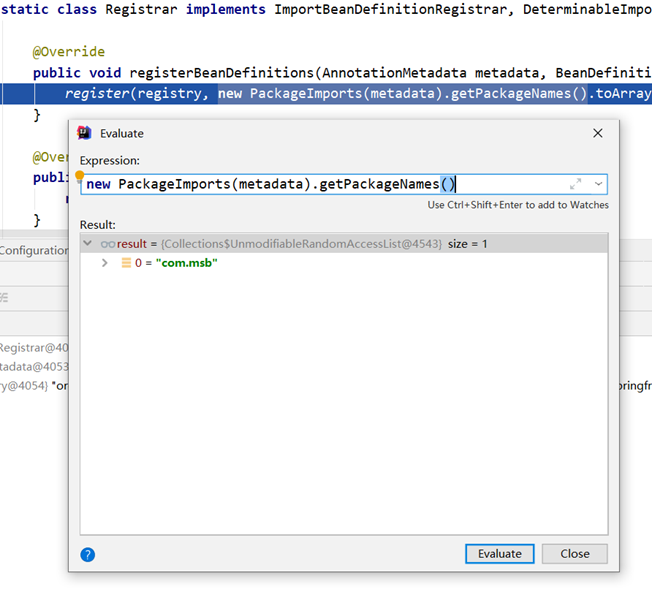The image size is (652, 592).
Task: Collapse the result tree node
Action: click(x=87, y=243)
